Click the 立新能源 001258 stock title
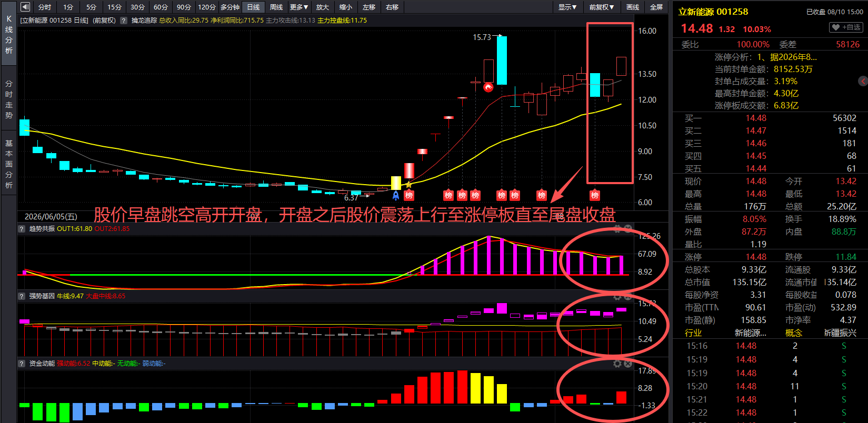868x423 pixels. click(x=713, y=12)
